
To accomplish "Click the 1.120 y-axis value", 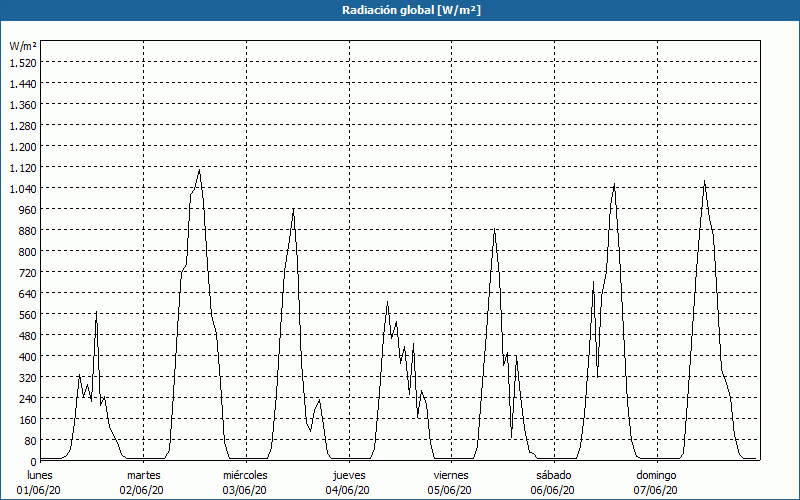I will [23, 168].
